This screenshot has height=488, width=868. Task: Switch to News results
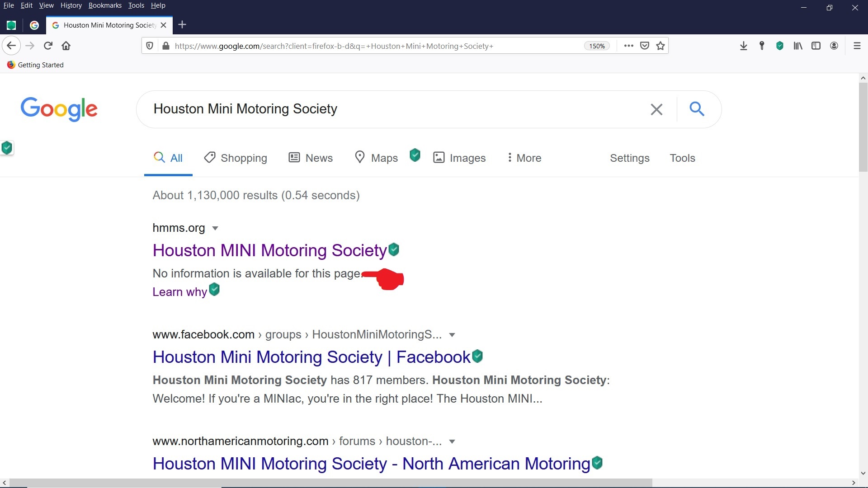[311, 158]
